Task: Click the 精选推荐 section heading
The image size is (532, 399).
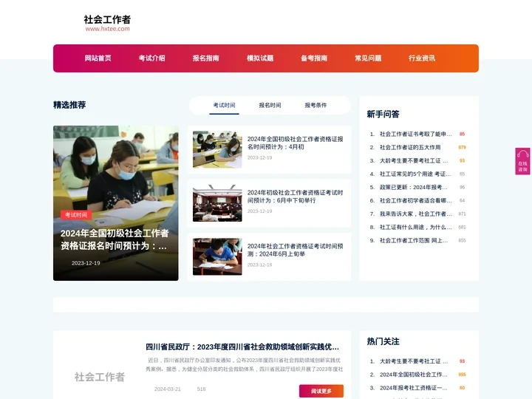Action: [x=69, y=105]
